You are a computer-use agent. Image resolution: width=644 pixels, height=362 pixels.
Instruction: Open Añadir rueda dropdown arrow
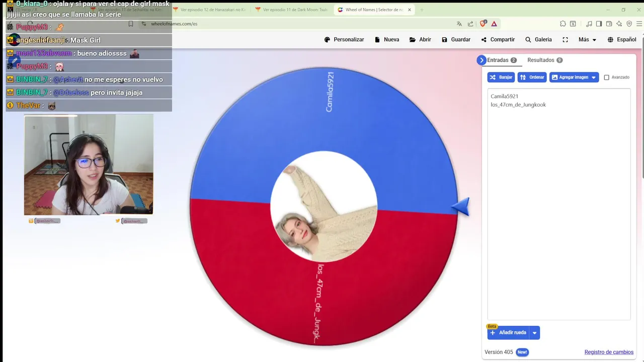pyautogui.click(x=534, y=332)
